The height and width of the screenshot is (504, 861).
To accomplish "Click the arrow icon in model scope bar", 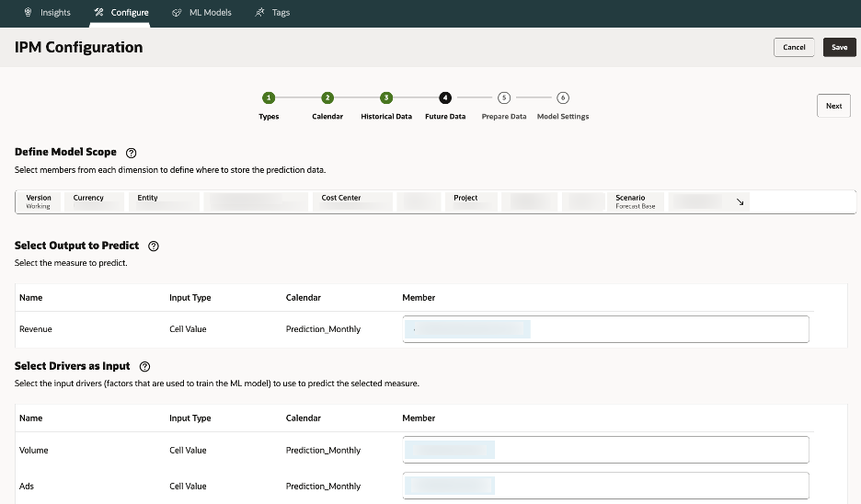I will coord(740,201).
